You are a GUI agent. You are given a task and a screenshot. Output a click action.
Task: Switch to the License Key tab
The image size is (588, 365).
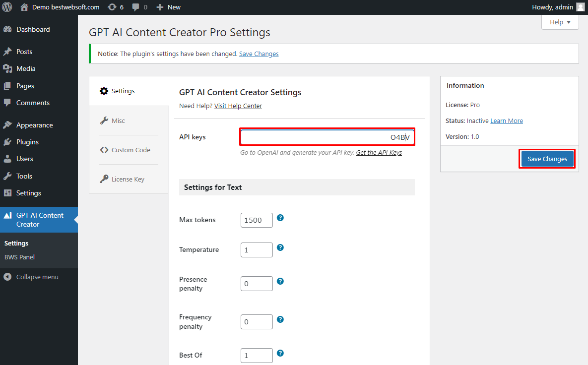[x=129, y=179]
